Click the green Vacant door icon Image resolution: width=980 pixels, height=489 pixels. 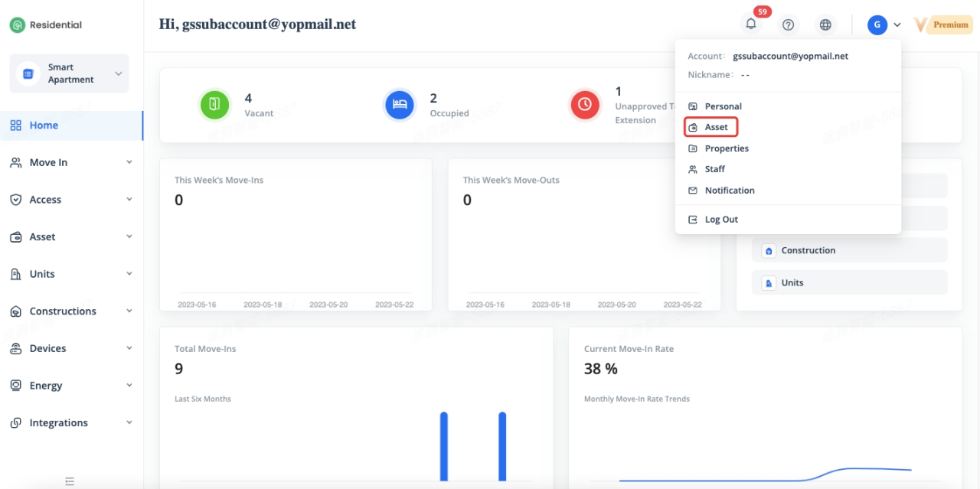(214, 105)
